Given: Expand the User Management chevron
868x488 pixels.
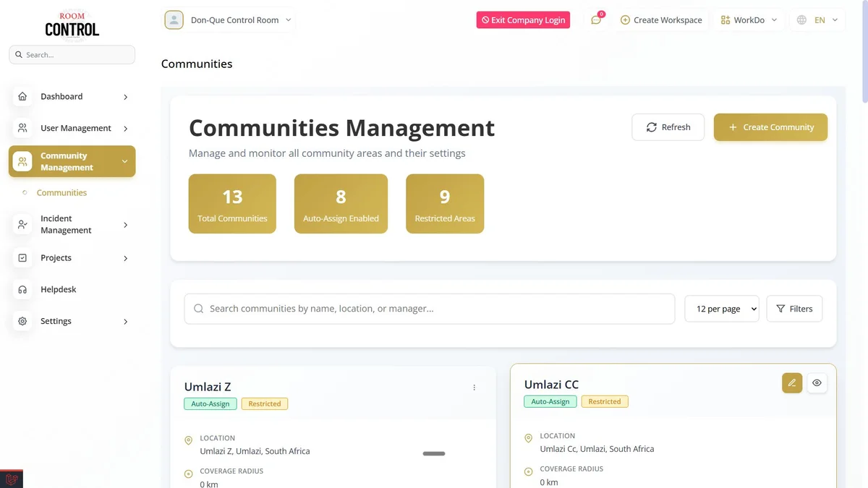Looking at the screenshot, I should point(126,129).
